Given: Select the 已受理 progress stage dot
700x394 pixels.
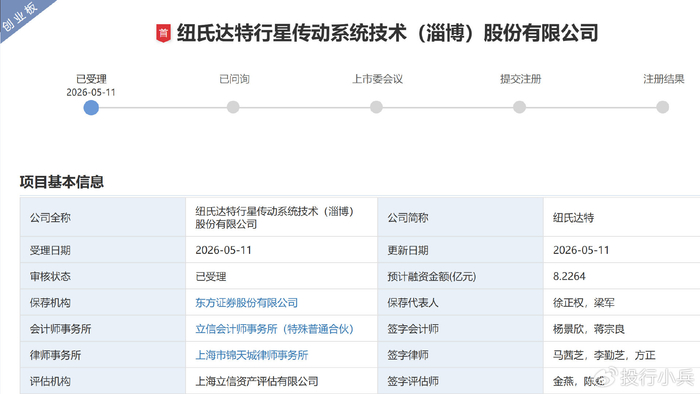Looking at the screenshot, I should point(91,108).
